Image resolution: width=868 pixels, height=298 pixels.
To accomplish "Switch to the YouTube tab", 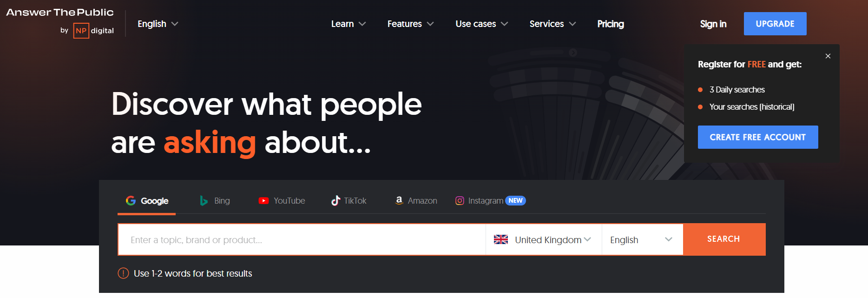I will click(x=282, y=201).
